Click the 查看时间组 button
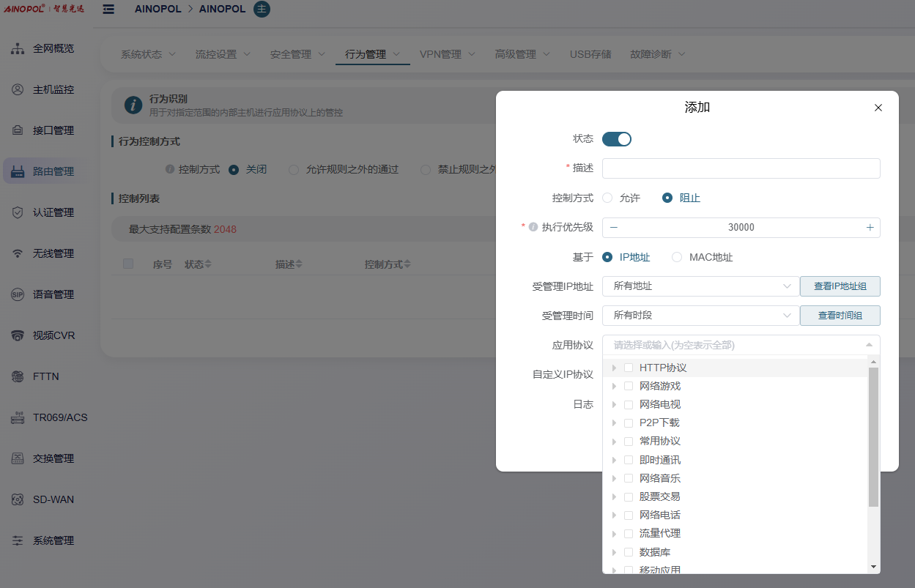The height and width of the screenshot is (588, 915). pyautogui.click(x=840, y=316)
